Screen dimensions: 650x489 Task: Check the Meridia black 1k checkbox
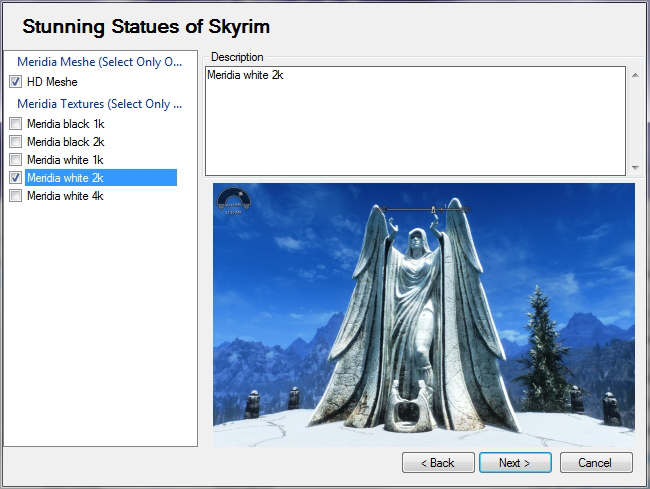point(15,123)
